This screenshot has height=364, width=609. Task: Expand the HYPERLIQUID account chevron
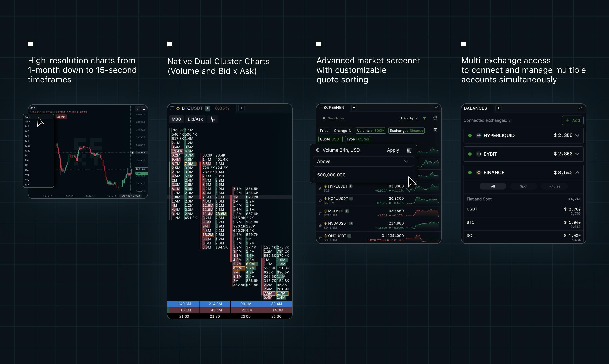pyautogui.click(x=577, y=135)
